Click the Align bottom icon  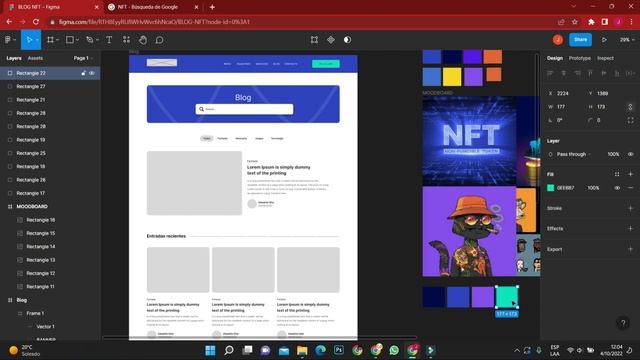pyautogui.click(x=617, y=73)
